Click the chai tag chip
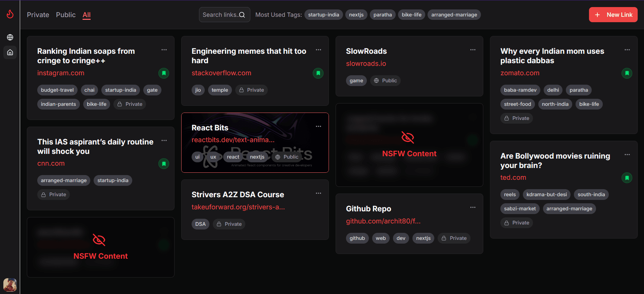The height and width of the screenshot is (294, 644). click(x=89, y=90)
